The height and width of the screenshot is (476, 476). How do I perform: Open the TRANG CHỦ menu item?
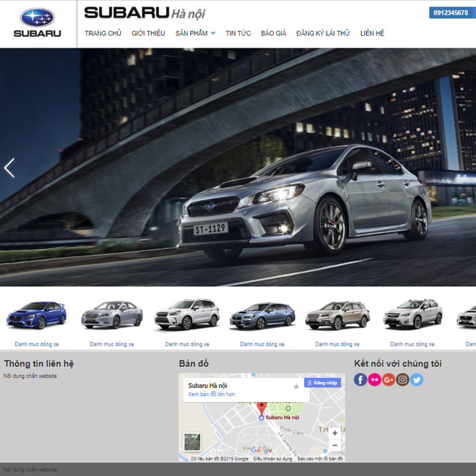click(x=103, y=33)
